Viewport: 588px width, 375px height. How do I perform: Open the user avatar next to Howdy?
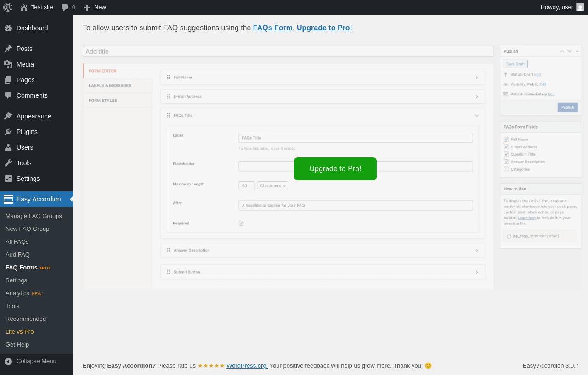point(580,7)
